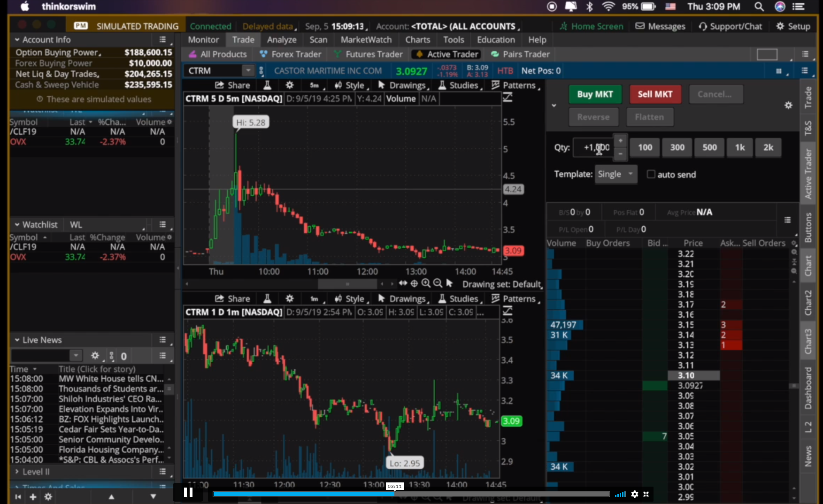Open Drawings menu on the 5m chart
This screenshot has width=823, height=504.
(403, 85)
